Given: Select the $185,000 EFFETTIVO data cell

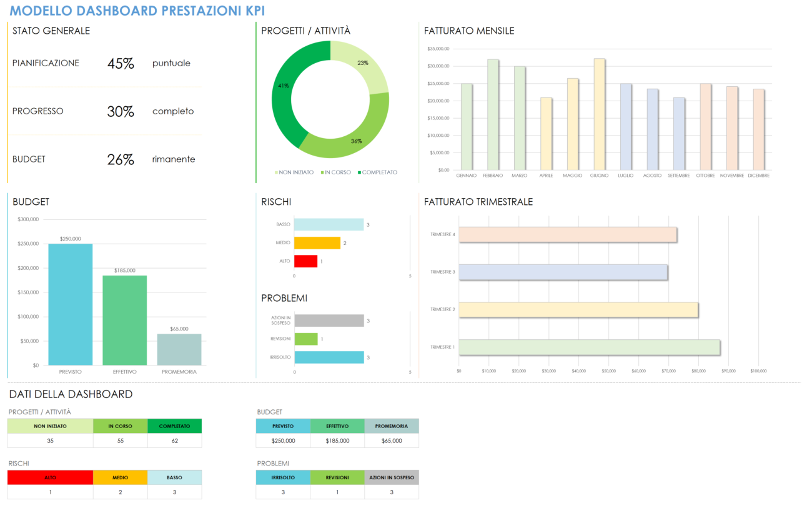Looking at the screenshot, I should click(x=337, y=440).
